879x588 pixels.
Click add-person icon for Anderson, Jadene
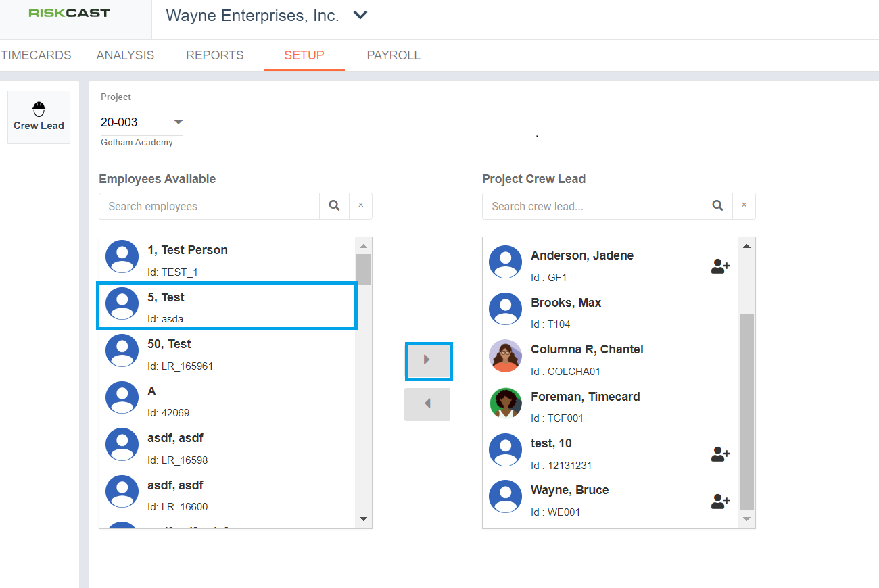720,266
